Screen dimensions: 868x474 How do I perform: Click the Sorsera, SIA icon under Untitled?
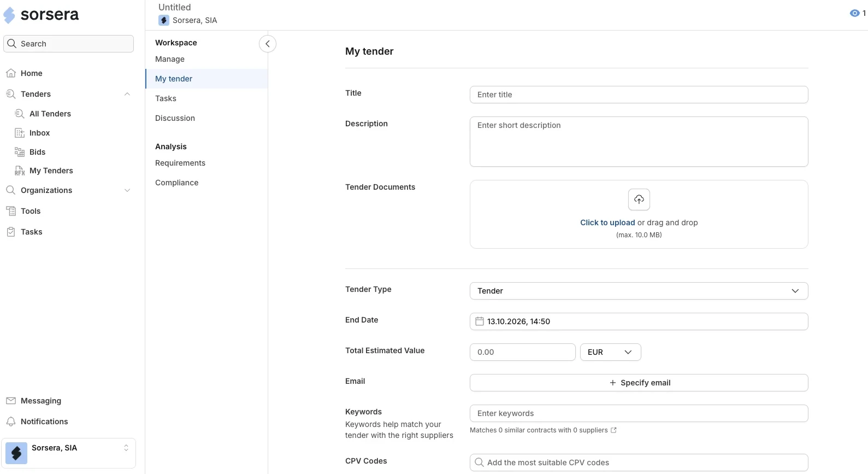tap(164, 20)
